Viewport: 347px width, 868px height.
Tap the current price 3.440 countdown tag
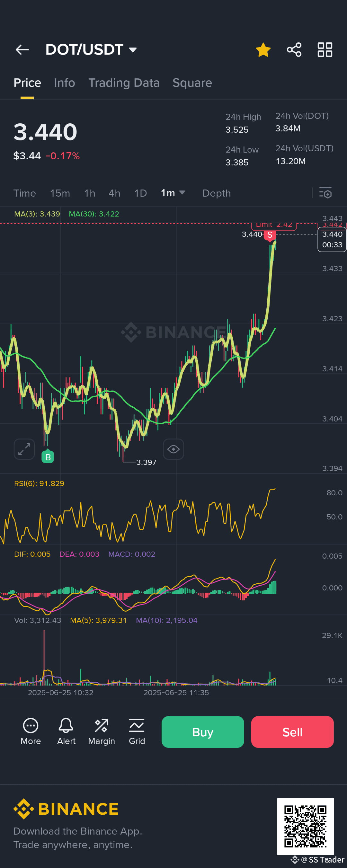tap(332, 240)
